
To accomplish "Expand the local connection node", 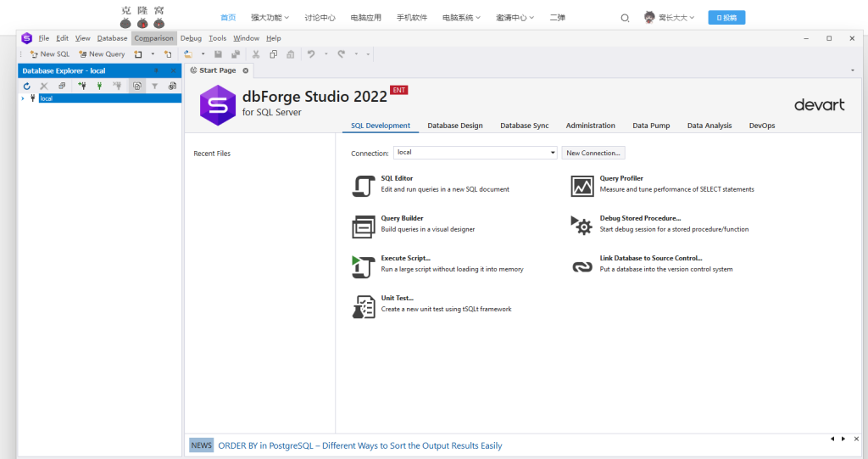I will click(x=23, y=98).
